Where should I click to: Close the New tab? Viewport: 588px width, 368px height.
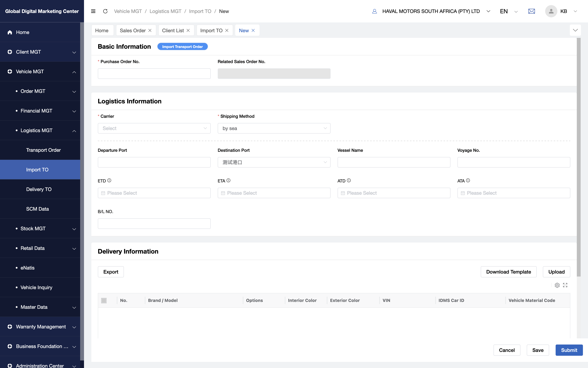[253, 30]
